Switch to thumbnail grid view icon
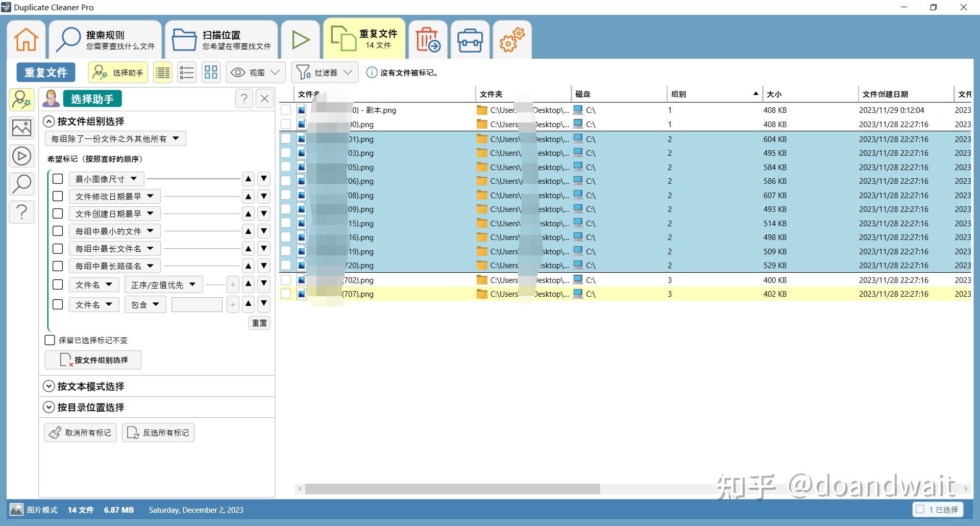Screen dimensions: 980x526 [x=211, y=73]
